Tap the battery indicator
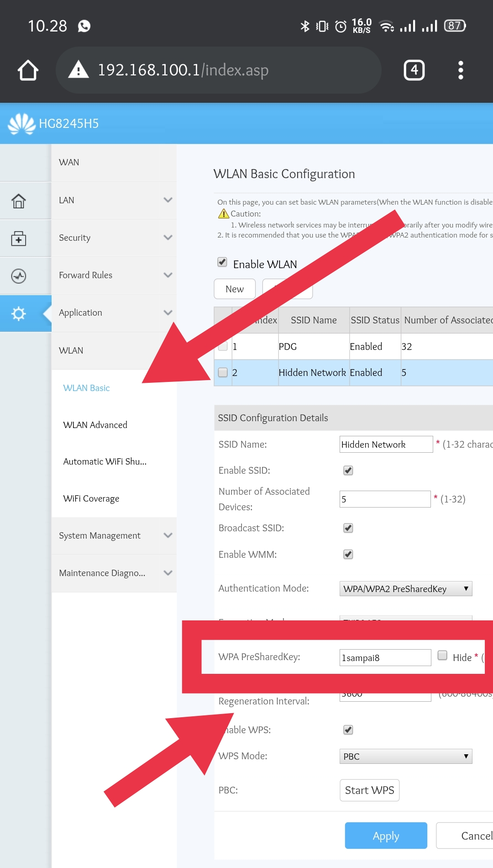Viewport: 493px width, 868px height. point(455,26)
